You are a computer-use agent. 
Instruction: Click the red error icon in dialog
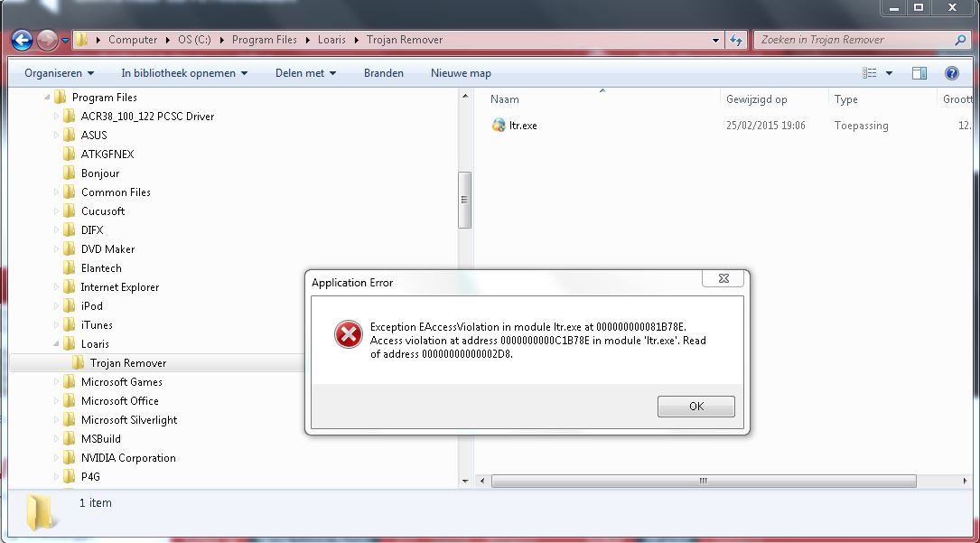click(x=348, y=334)
